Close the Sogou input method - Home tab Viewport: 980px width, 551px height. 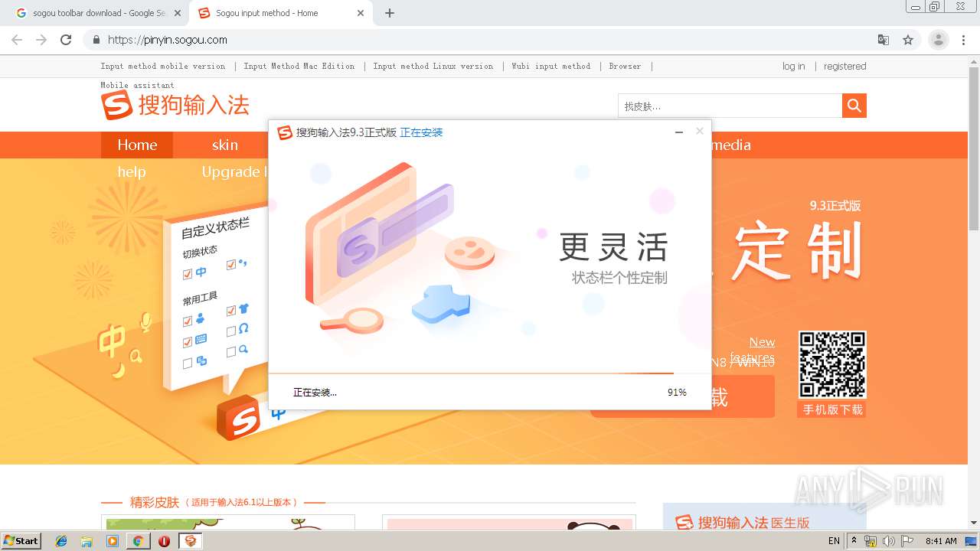(361, 13)
